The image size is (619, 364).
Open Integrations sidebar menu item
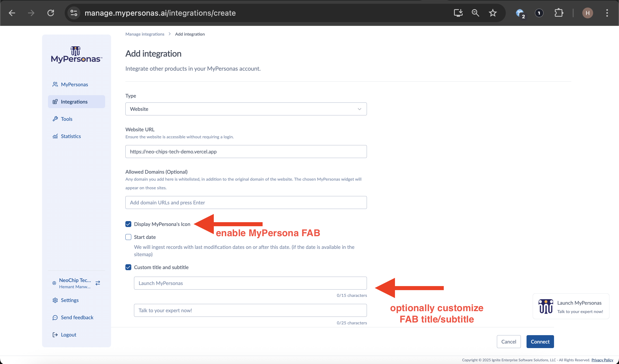tap(77, 102)
